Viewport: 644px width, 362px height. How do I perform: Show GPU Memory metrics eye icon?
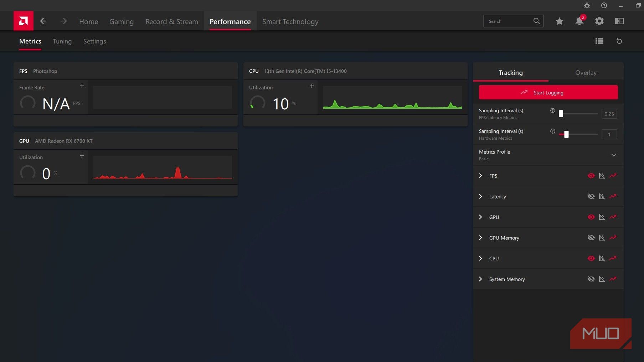(591, 238)
